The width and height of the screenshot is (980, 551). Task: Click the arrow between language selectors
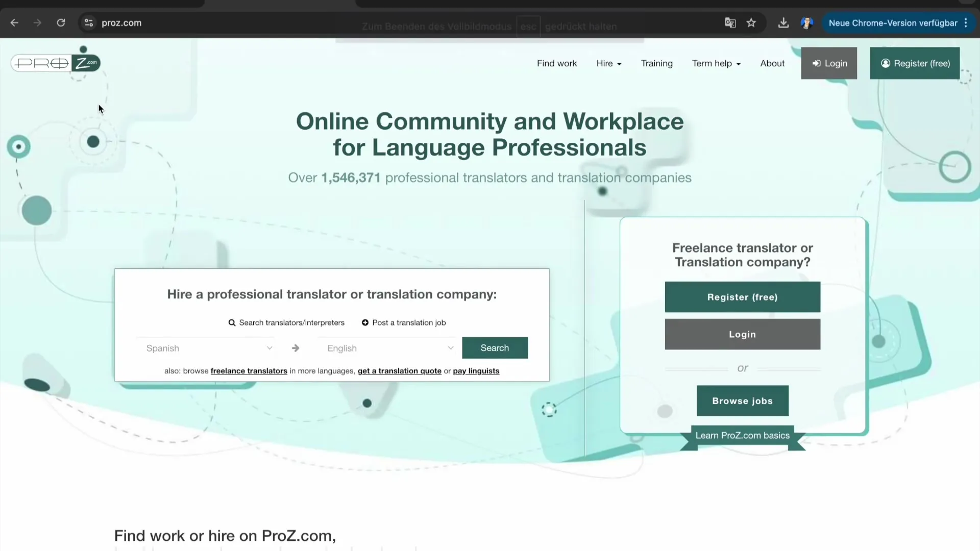pyautogui.click(x=296, y=348)
